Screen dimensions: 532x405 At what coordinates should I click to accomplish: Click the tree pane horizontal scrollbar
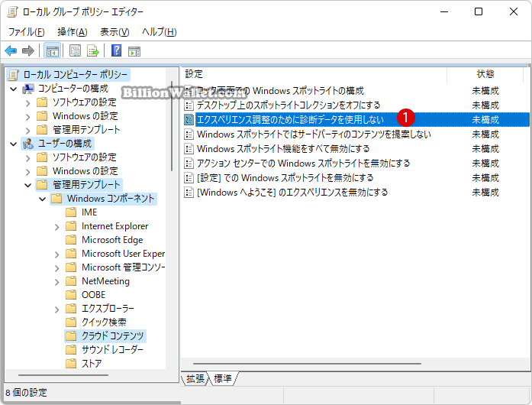[x=63, y=375]
